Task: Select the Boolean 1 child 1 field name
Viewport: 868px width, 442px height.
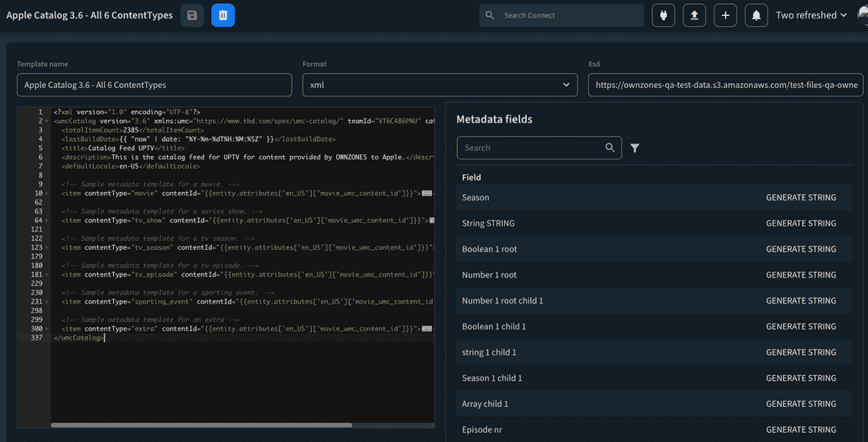Action: coord(494,327)
